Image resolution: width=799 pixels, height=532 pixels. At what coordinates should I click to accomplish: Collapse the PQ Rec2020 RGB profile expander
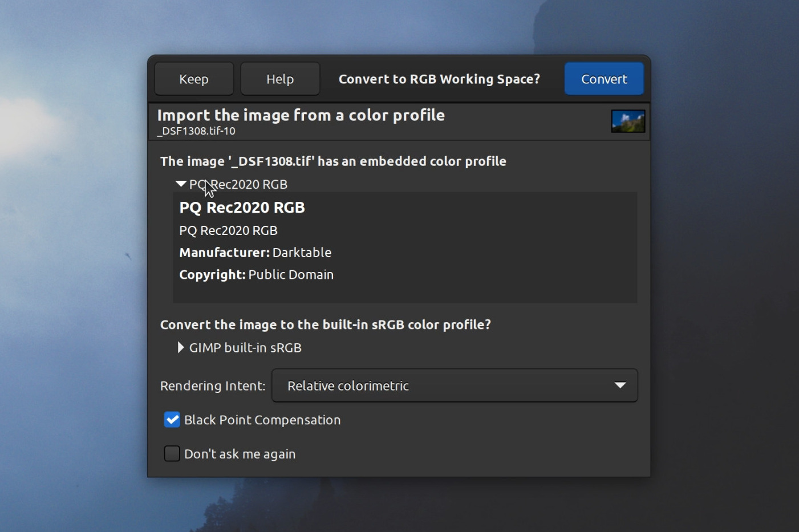tap(181, 184)
